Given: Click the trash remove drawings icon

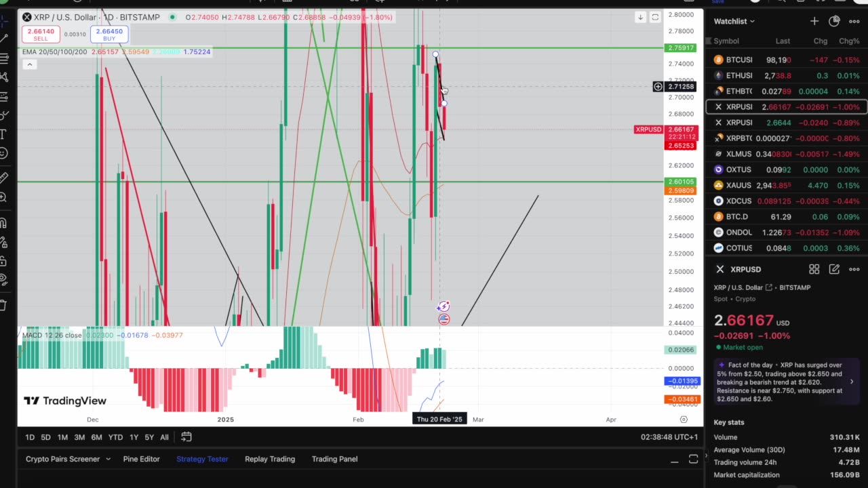Looking at the screenshot, I should pyautogui.click(x=3, y=304).
